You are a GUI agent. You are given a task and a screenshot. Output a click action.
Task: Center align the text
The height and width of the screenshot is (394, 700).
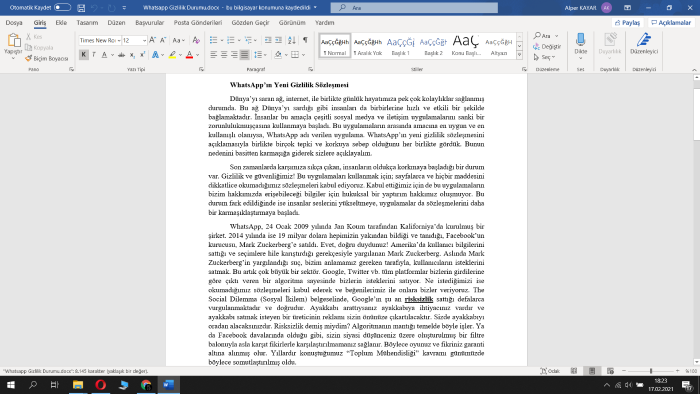click(x=224, y=55)
